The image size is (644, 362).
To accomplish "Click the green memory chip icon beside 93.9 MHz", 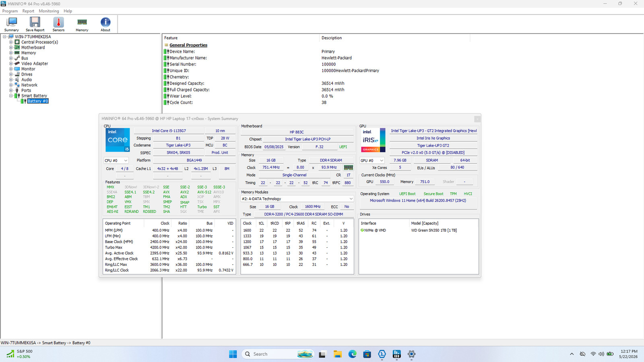I will coord(348,167).
